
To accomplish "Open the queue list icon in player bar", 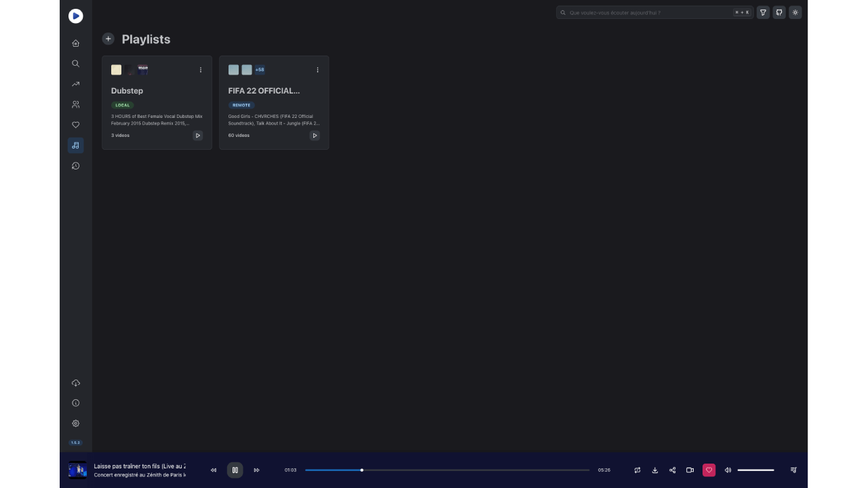I will pos(793,470).
